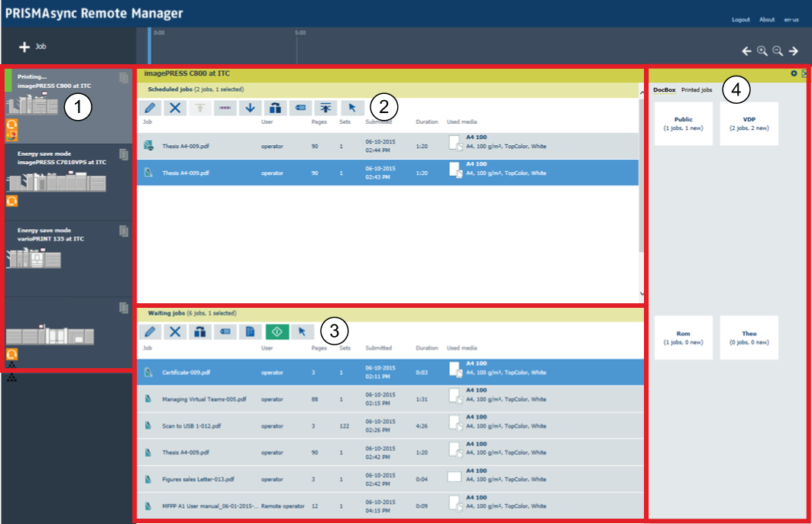Screen dimensions: 812x524
Task: Click the Pages column header in Scheduled jobs
Action: point(319,121)
